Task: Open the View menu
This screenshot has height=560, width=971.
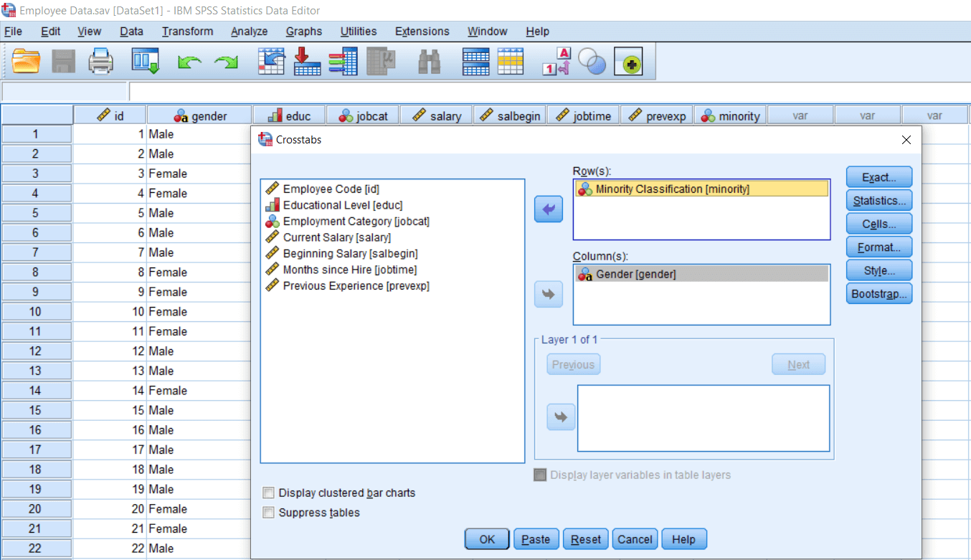Action: point(89,32)
